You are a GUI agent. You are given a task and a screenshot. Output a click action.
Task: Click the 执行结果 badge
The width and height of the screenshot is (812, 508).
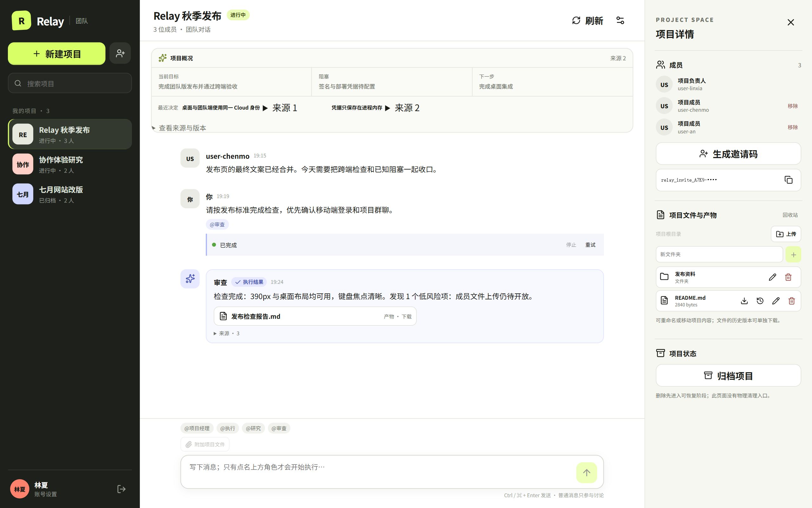pyautogui.click(x=249, y=282)
